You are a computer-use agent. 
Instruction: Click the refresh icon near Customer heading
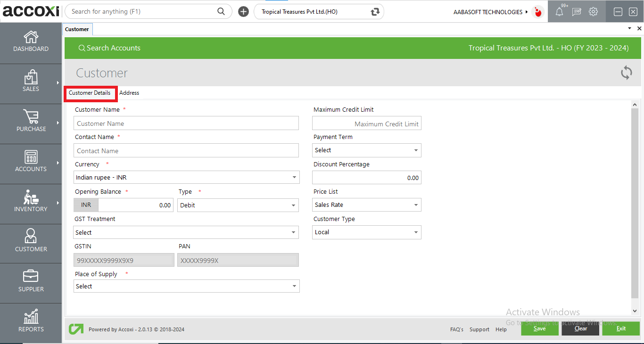click(626, 73)
